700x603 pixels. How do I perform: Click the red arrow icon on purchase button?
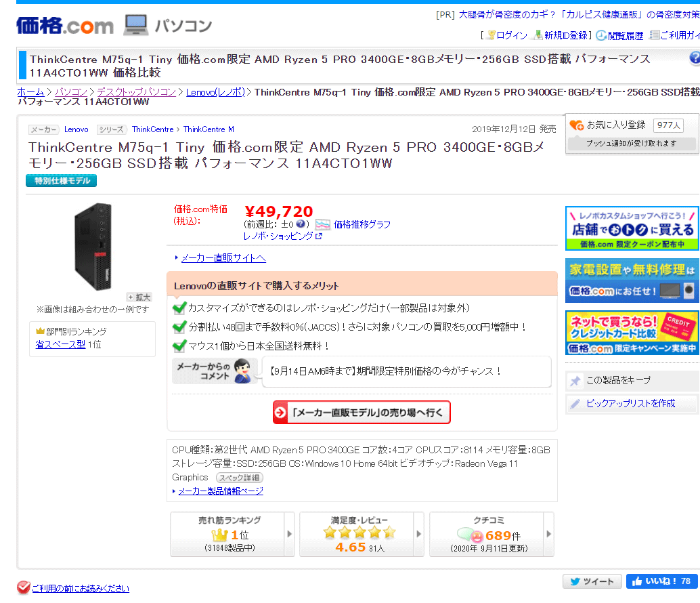(x=280, y=412)
